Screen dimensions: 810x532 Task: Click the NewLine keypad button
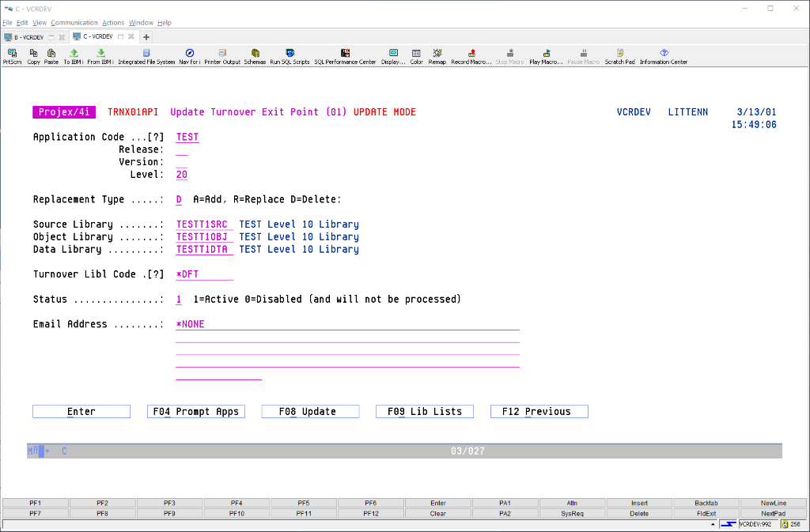(x=774, y=503)
